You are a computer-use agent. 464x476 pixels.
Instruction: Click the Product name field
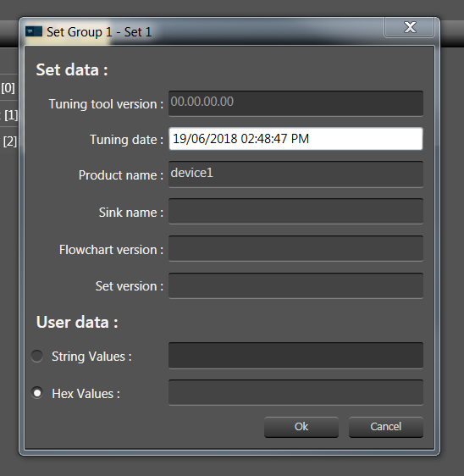pos(296,174)
